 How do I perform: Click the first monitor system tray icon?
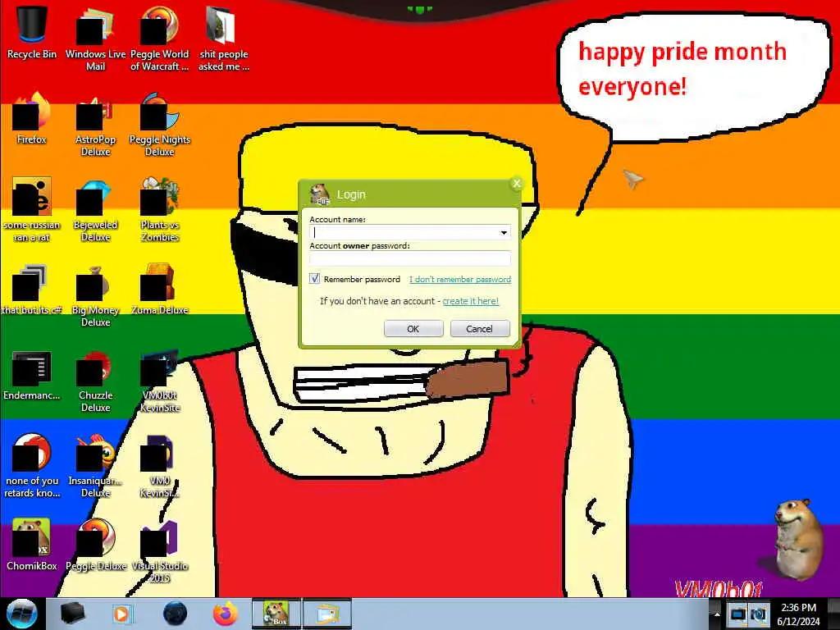(737, 614)
